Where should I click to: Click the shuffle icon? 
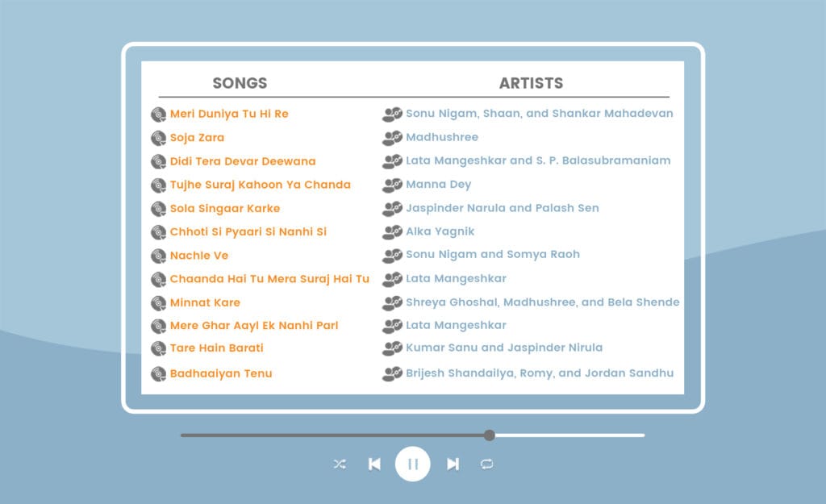(x=340, y=464)
